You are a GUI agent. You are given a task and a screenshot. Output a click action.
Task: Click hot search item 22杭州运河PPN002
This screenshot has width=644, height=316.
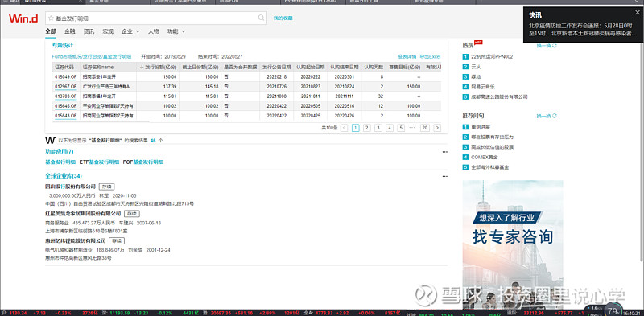tap(492, 56)
